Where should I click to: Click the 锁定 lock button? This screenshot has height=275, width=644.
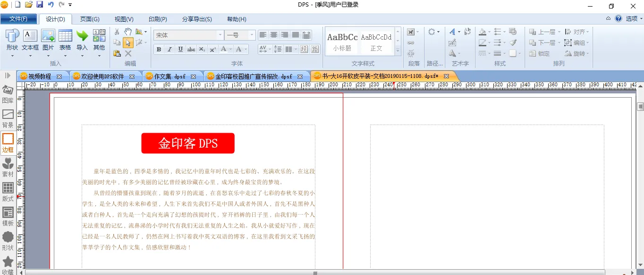pyautogui.click(x=539, y=53)
